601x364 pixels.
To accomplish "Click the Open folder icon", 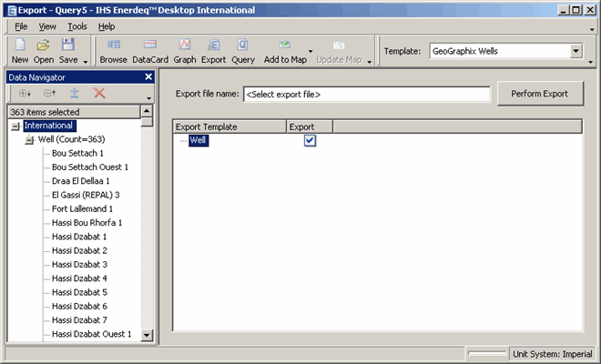I will coord(44,45).
